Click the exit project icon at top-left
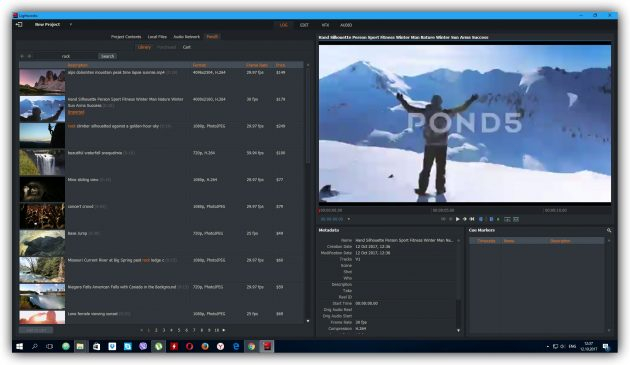 point(19,25)
